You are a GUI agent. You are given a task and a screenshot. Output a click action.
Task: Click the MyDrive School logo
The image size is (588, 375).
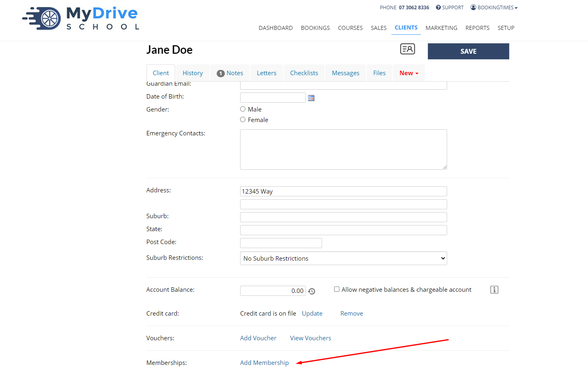pos(81,19)
